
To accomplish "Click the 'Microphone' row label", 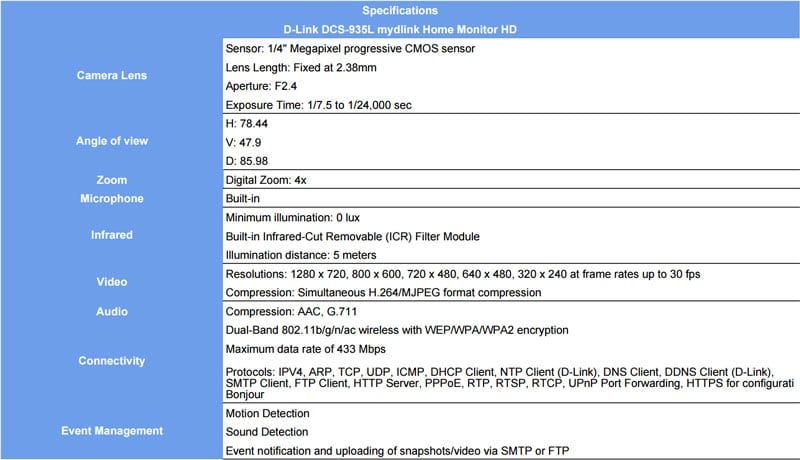I will [x=112, y=199].
